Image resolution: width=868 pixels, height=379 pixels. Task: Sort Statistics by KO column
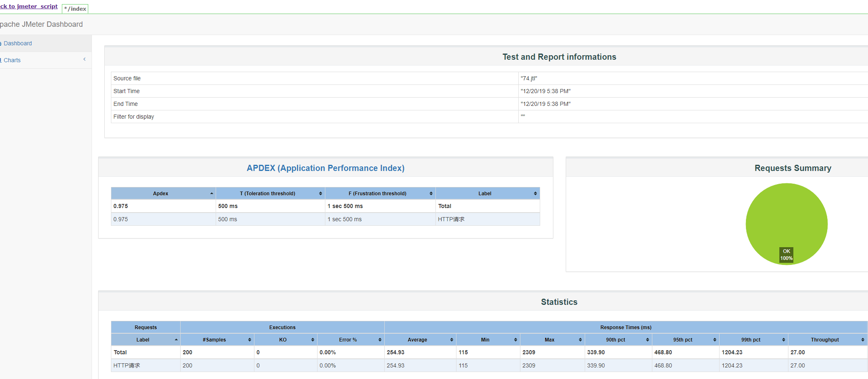click(x=286, y=339)
